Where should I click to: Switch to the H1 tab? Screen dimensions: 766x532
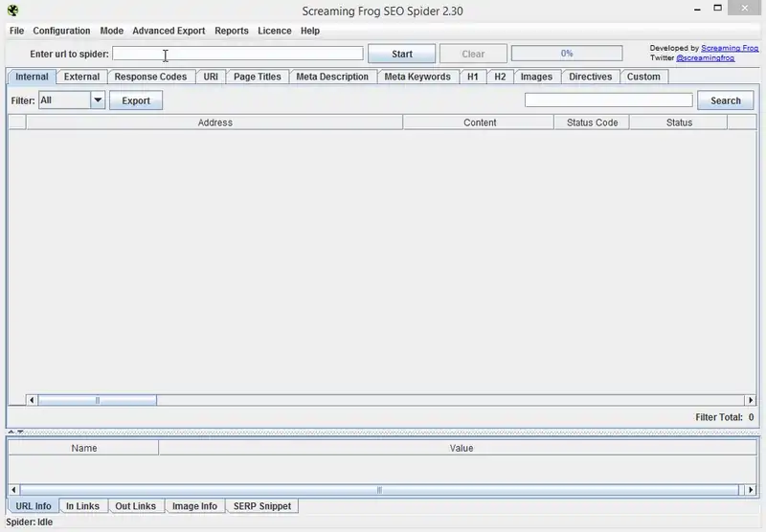click(472, 77)
